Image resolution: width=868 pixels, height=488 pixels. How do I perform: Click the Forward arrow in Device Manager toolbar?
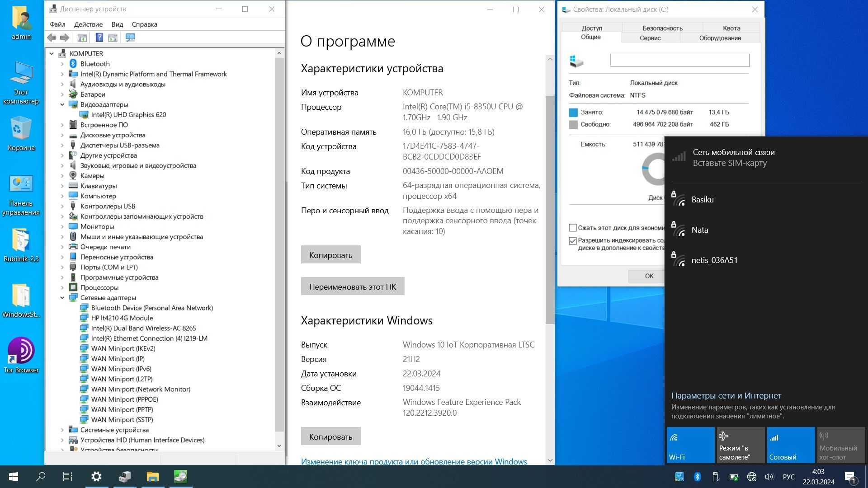65,38
